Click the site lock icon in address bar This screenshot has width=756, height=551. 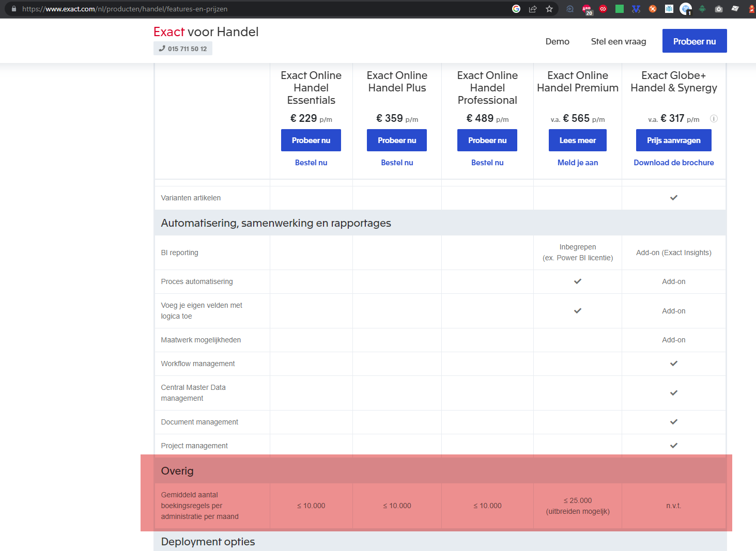pos(13,9)
